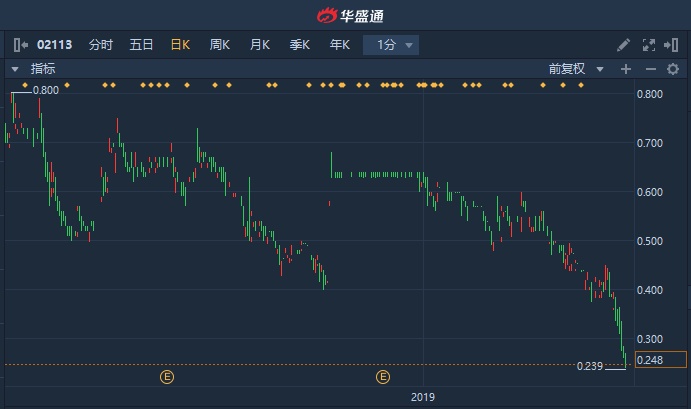Viewport: 691px width, 409px height.
Task: Click the fullscreen expand chart icon
Action: tap(648, 45)
